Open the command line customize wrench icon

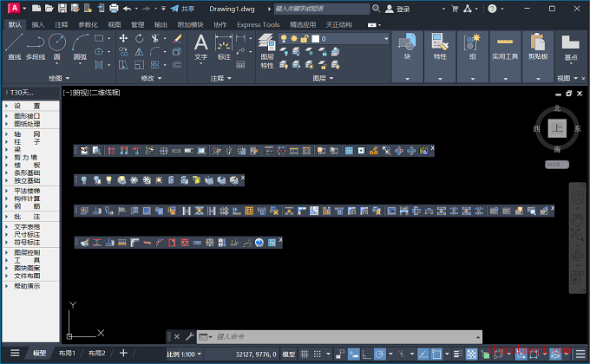click(x=188, y=336)
